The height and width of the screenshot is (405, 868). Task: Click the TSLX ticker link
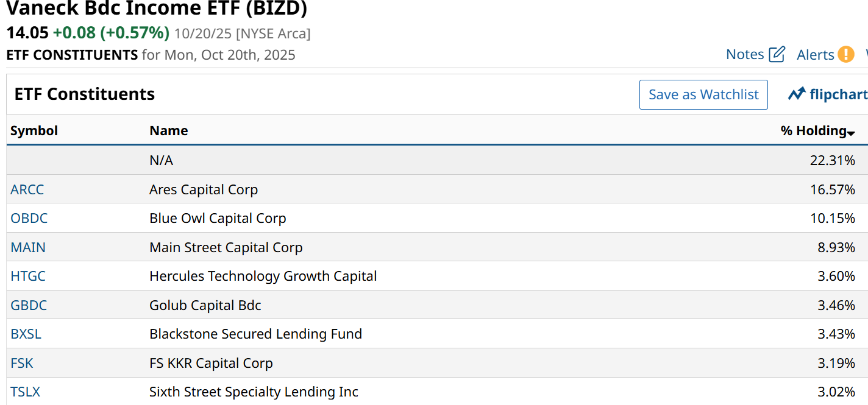(x=26, y=392)
